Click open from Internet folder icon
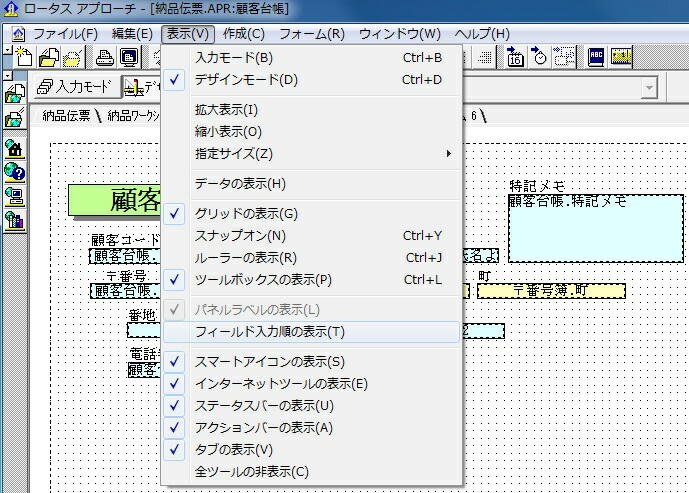Viewport: 689px width, 493px height. click(15, 93)
